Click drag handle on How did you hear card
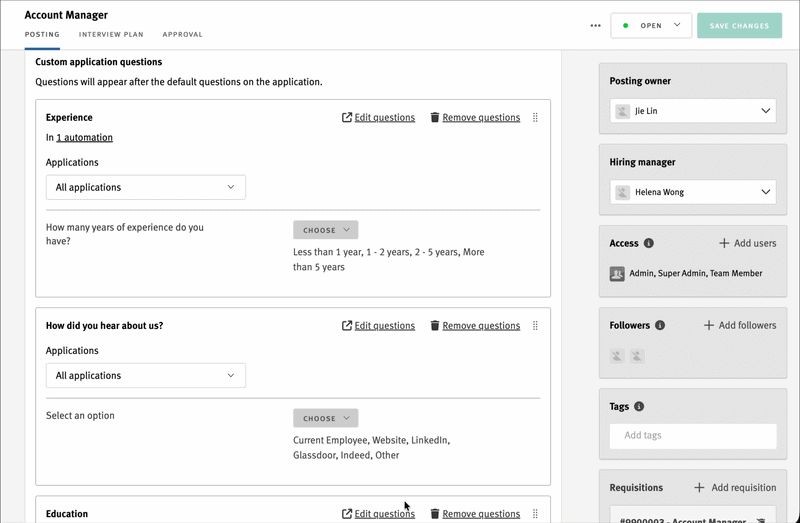The width and height of the screenshot is (800, 523). 535,325
